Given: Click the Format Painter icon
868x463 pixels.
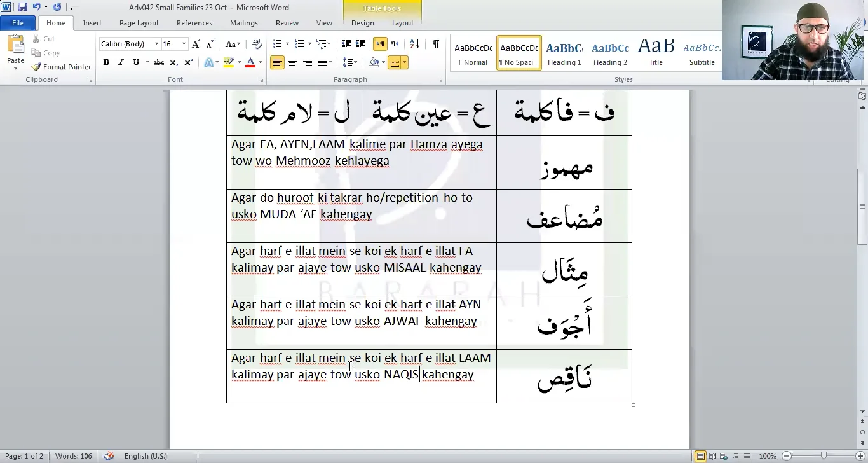Looking at the screenshot, I should pyautogui.click(x=37, y=67).
